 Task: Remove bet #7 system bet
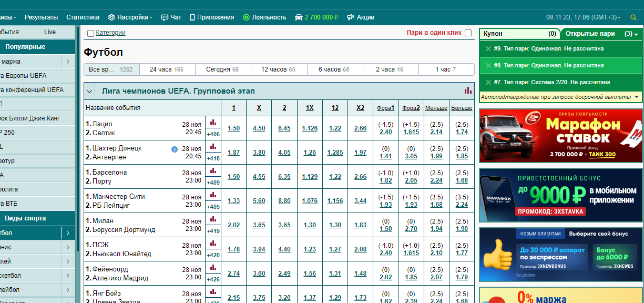click(488, 82)
